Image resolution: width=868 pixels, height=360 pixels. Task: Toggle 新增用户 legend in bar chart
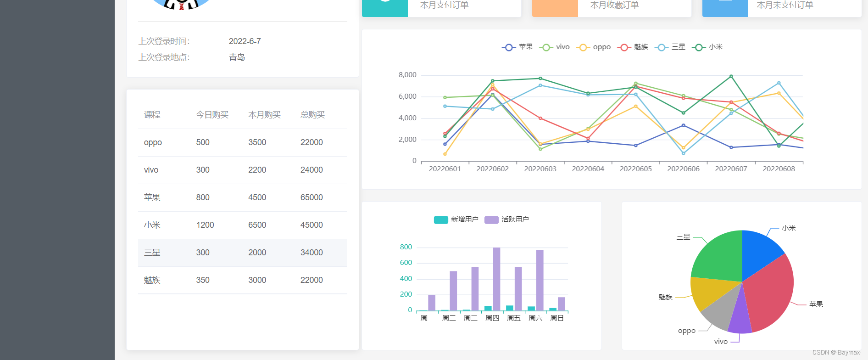(x=456, y=219)
